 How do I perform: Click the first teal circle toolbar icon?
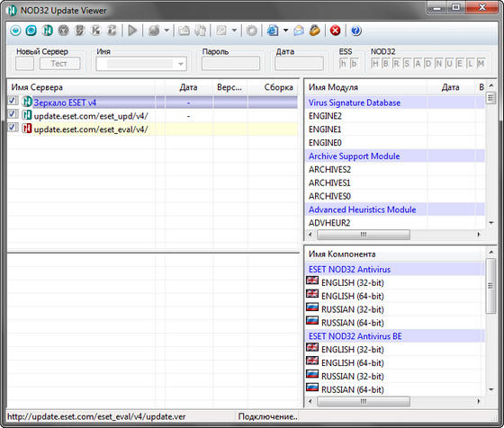click(15, 31)
